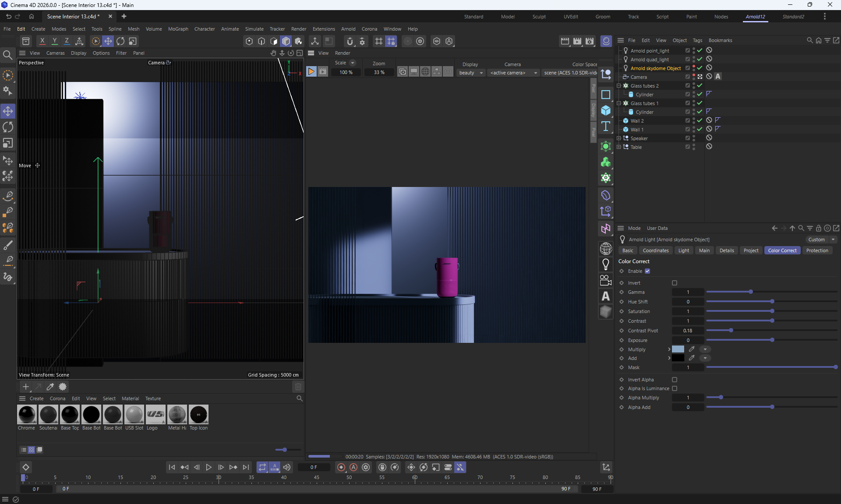
Task: Click the Cube primitive icon
Action: [606, 110]
